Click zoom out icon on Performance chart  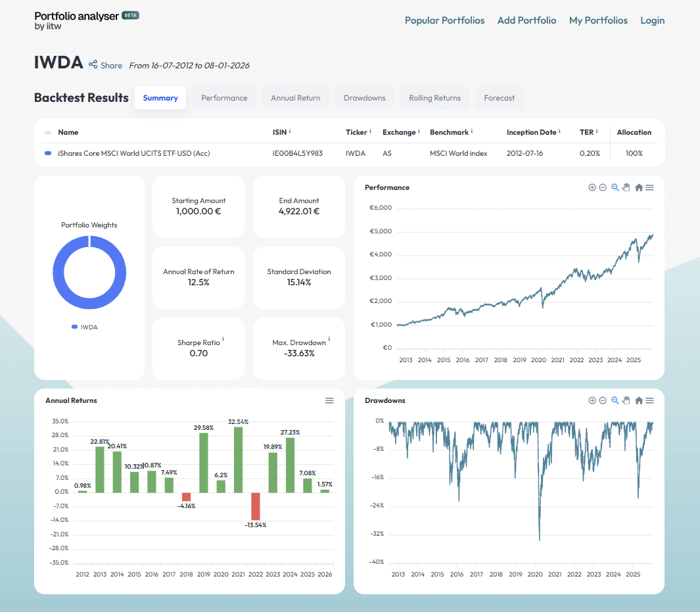(603, 187)
